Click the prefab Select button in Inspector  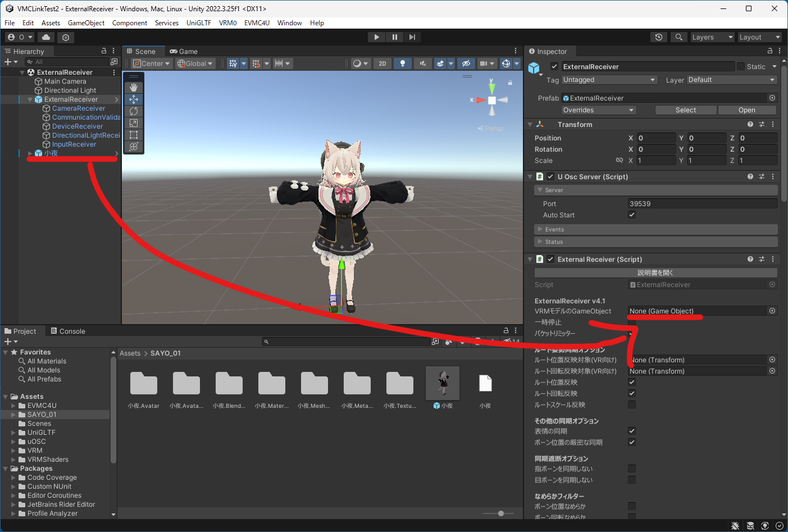pos(685,110)
